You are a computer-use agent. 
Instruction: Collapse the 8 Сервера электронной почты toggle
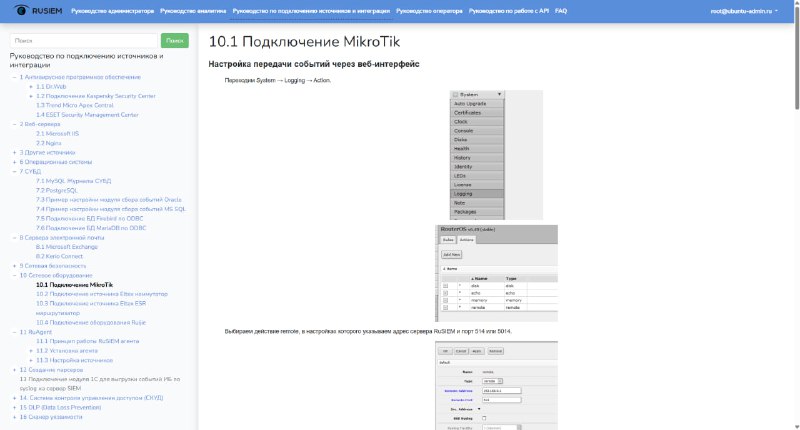[14, 238]
